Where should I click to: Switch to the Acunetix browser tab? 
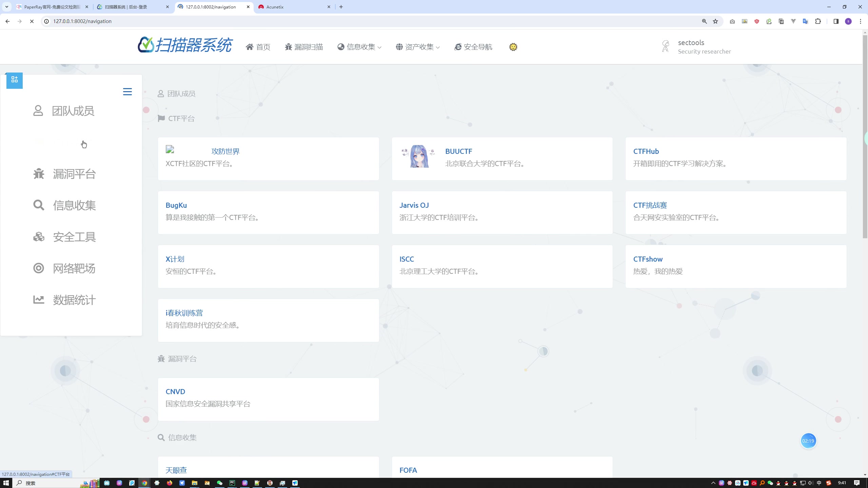pyautogui.click(x=294, y=7)
